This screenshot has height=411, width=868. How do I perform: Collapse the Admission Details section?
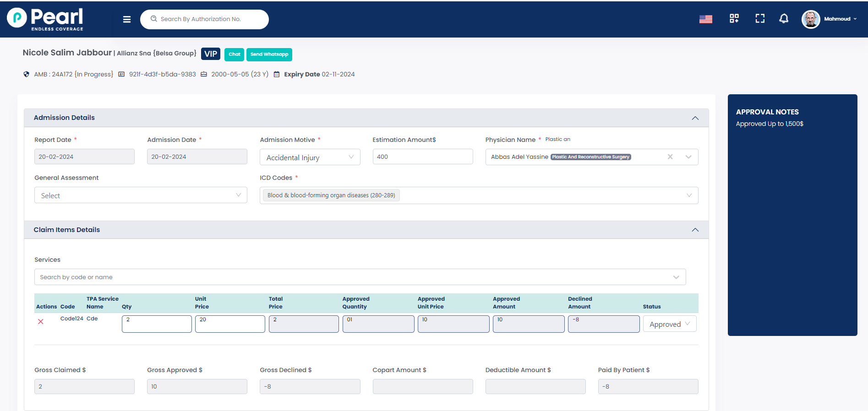(695, 118)
